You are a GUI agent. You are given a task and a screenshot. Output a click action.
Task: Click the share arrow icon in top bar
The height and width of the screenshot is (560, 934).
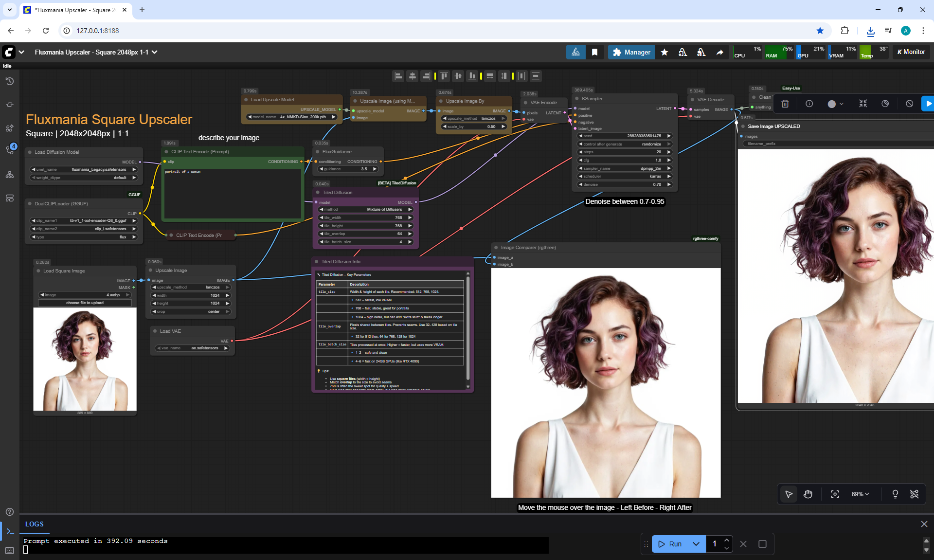[x=719, y=52]
